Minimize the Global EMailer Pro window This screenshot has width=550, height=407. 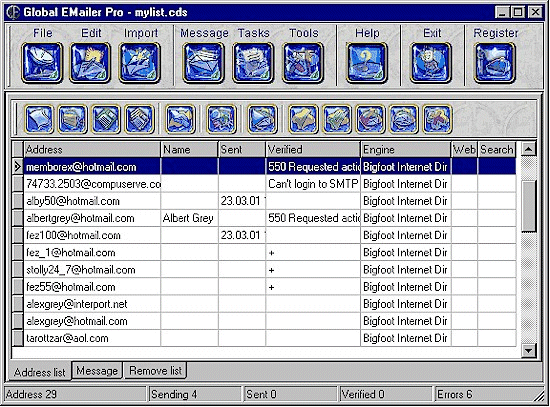502,12
